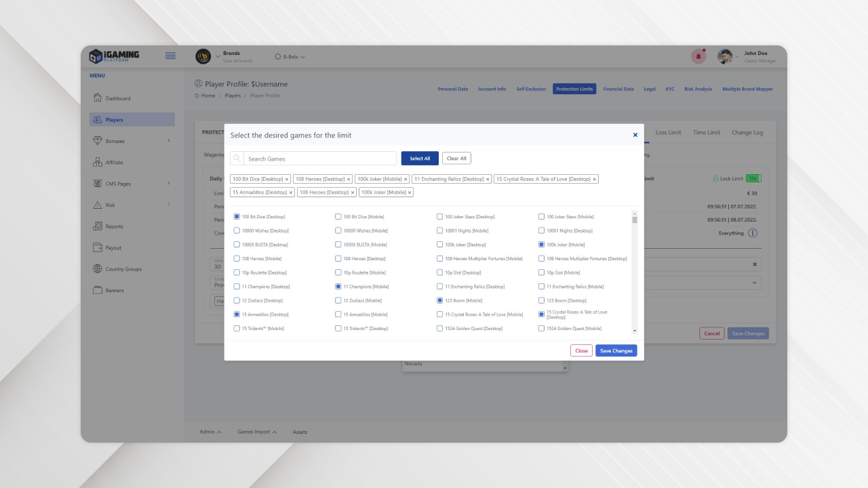Open the notifications bell
Image resolution: width=868 pixels, height=488 pixels.
(698, 56)
